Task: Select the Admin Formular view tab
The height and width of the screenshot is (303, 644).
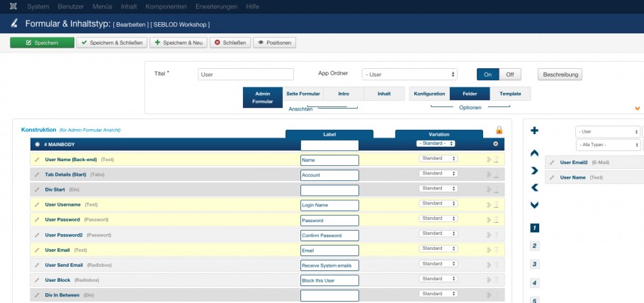Action: point(263,97)
